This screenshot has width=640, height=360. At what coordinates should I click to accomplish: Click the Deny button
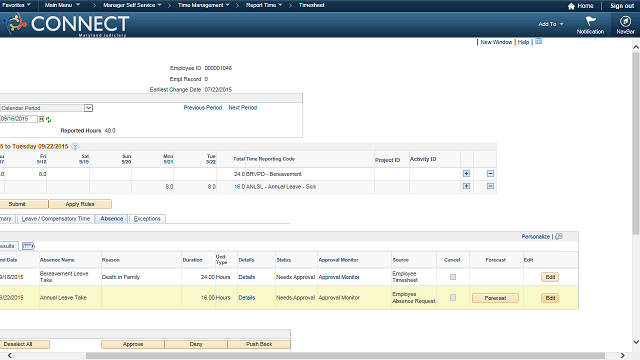(196, 344)
